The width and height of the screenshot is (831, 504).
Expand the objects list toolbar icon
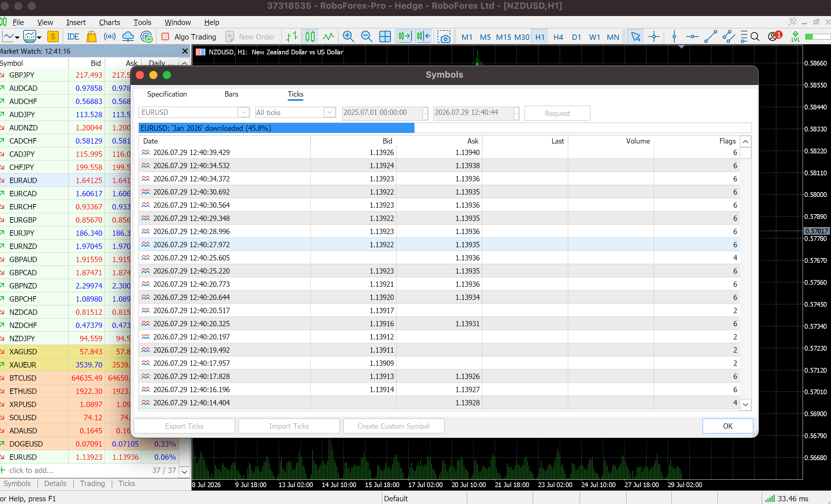coord(744,36)
